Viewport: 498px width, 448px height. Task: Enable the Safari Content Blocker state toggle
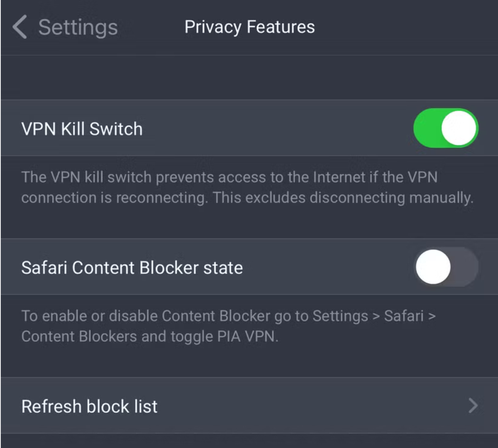pyautogui.click(x=446, y=267)
